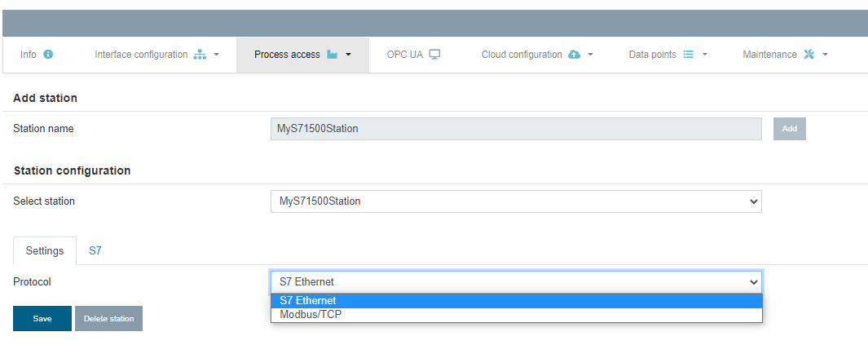Open the Select station combo box

(x=516, y=201)
